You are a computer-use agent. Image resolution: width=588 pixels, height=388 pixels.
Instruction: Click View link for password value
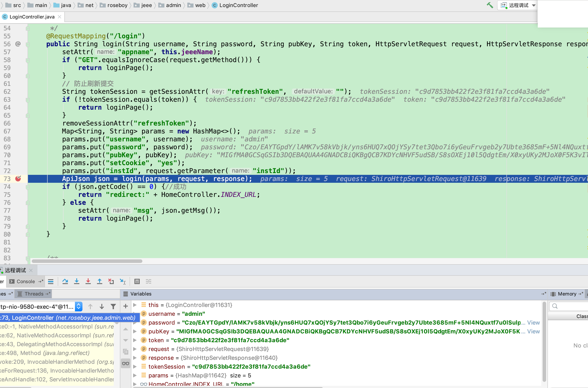tap(534, 323)
